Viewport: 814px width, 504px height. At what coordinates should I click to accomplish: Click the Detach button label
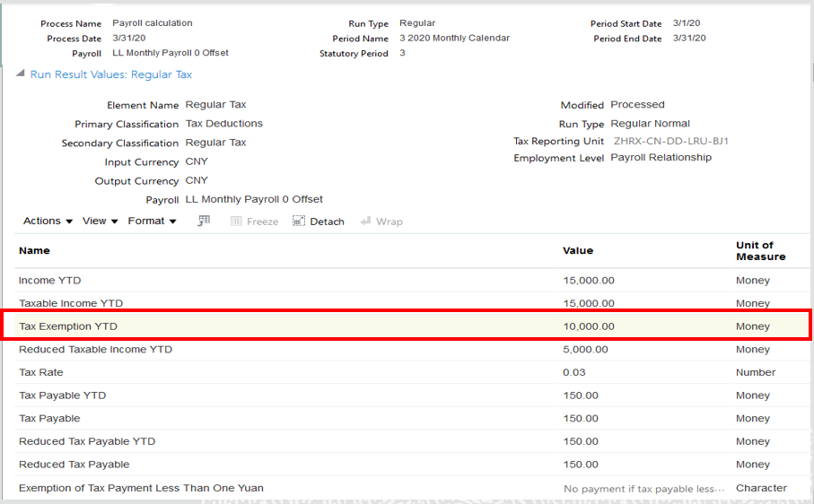pyautogui.click(x=327, y=222)
